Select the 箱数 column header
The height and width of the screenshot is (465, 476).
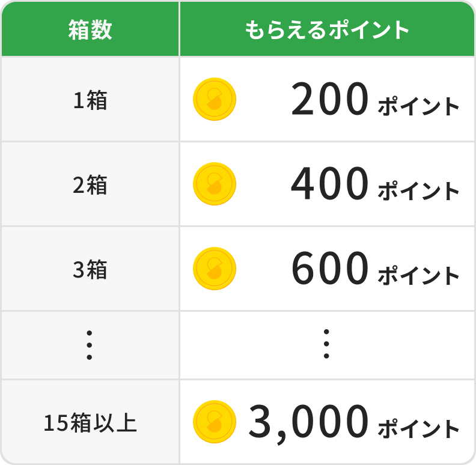[90, 30]
